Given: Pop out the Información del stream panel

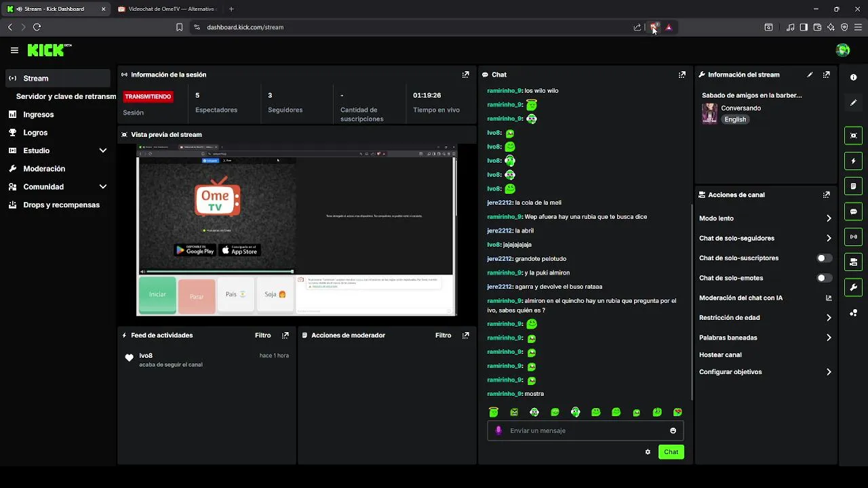Looking at the screenshot, I should tap(826, 75).
